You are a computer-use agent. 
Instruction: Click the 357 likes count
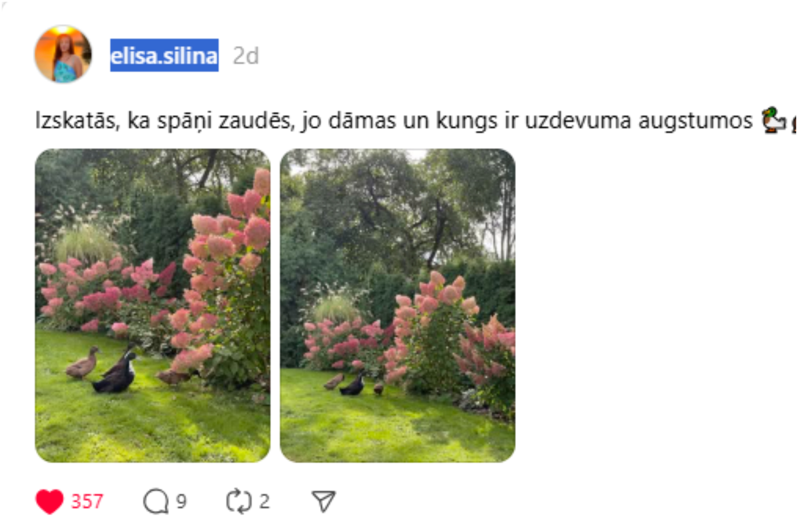[87, 501]
